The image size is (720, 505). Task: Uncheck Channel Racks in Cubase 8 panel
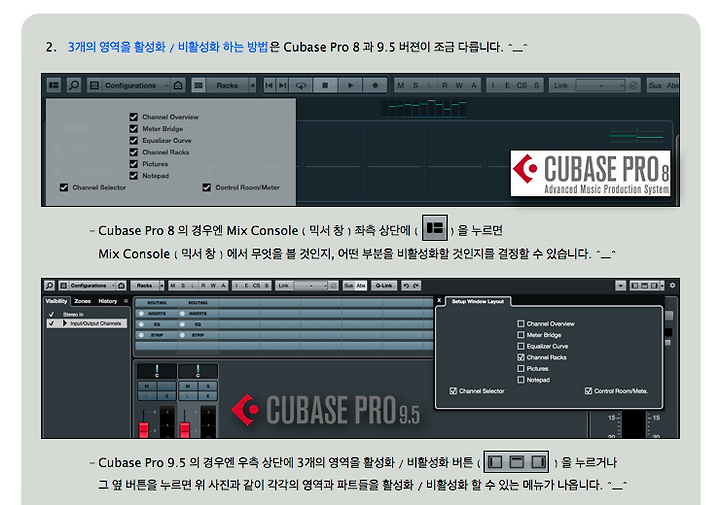click(x=134, y=152)
